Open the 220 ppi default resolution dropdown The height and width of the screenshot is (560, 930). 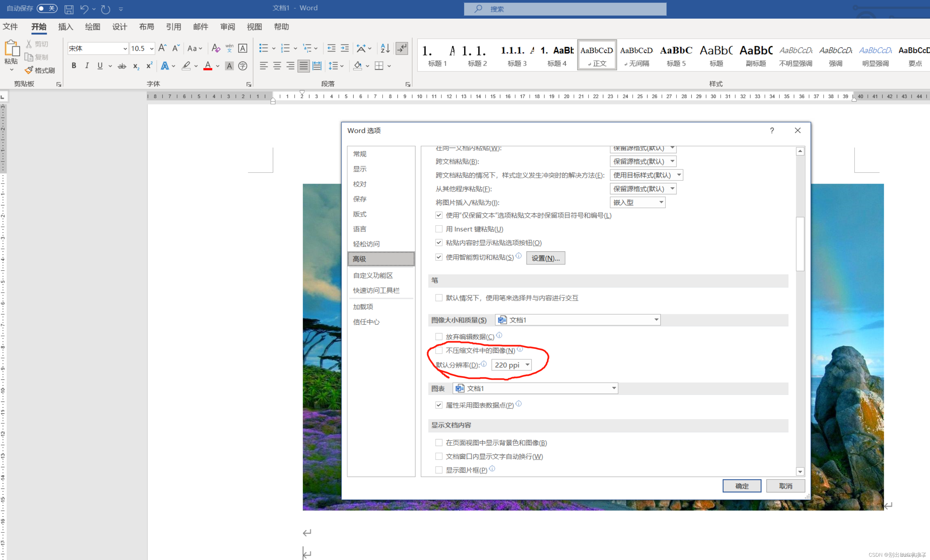[527, 365]
